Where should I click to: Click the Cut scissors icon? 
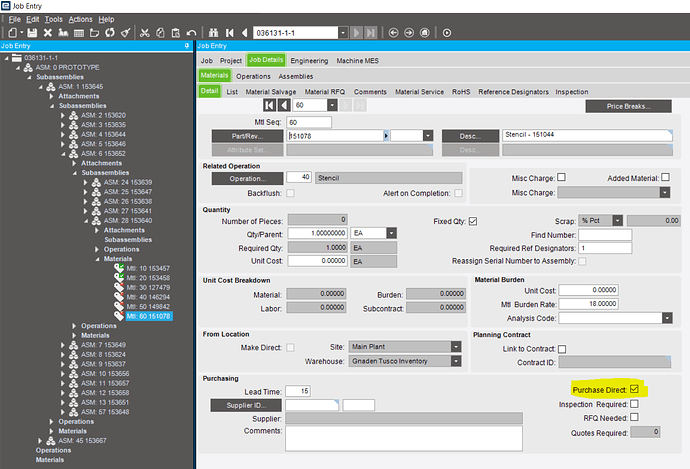[145, 33]
